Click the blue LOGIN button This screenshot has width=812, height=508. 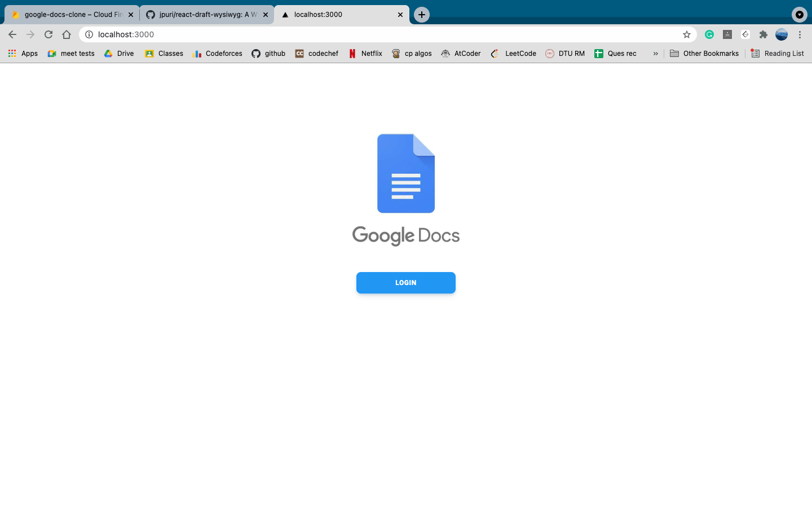[x=405, y=283]
